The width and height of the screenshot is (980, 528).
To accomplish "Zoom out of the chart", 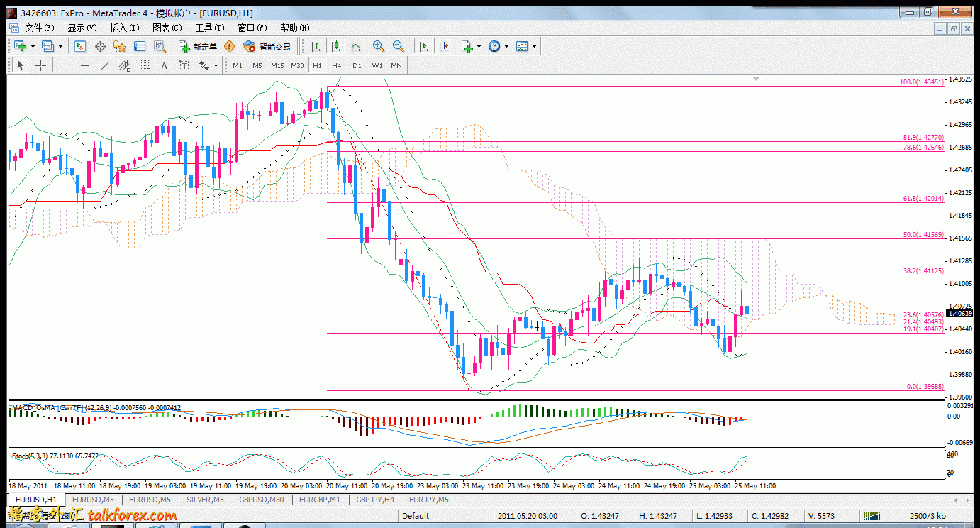I will 399,46.
